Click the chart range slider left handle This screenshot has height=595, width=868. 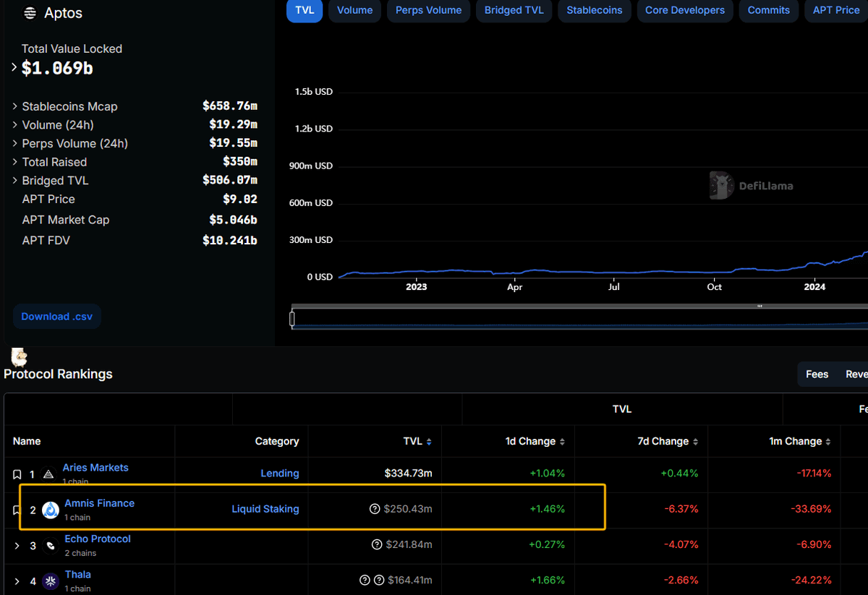click(x=292, y=318)
